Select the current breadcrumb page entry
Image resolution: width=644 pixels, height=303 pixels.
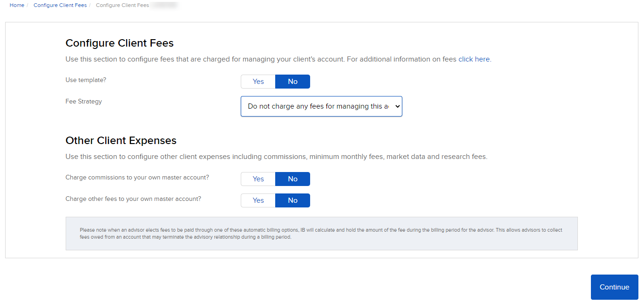122,5
